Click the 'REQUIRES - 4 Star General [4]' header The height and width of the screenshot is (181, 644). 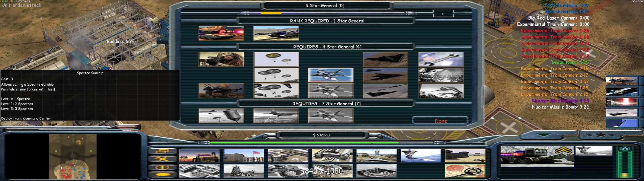(x=327, y=47)
